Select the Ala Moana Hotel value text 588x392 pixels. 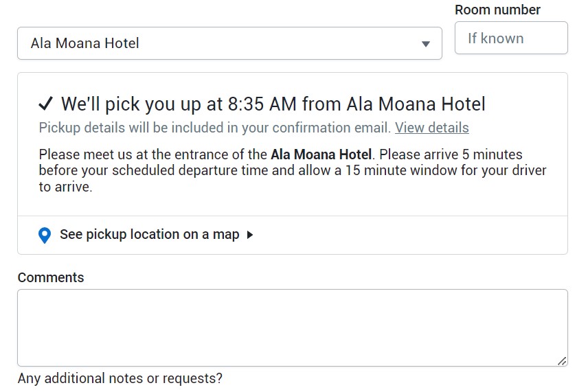tap(85, 43)
